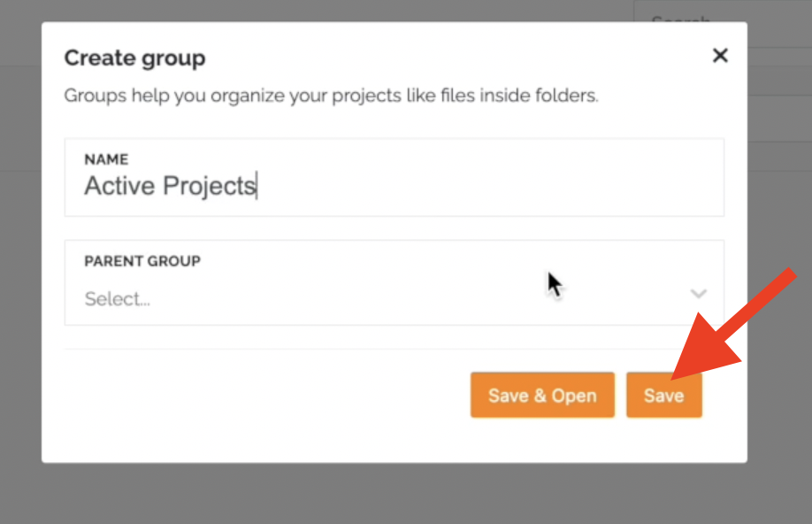Image resolution: width=812 pixels, height=524 pixels.
Task: Click the dimmed overlay below the dialog
Action: point(395,493)
